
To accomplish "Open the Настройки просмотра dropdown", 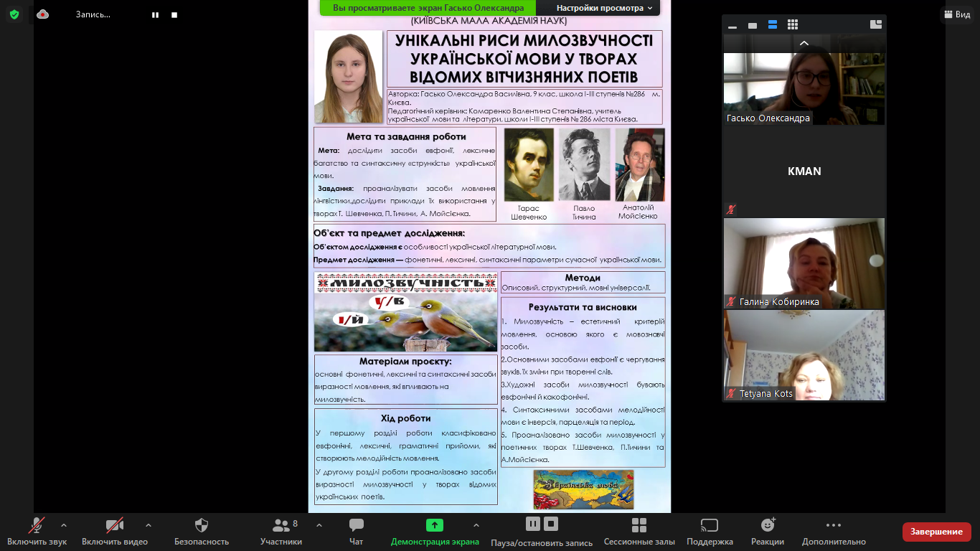I will click(x=604, y=8).
